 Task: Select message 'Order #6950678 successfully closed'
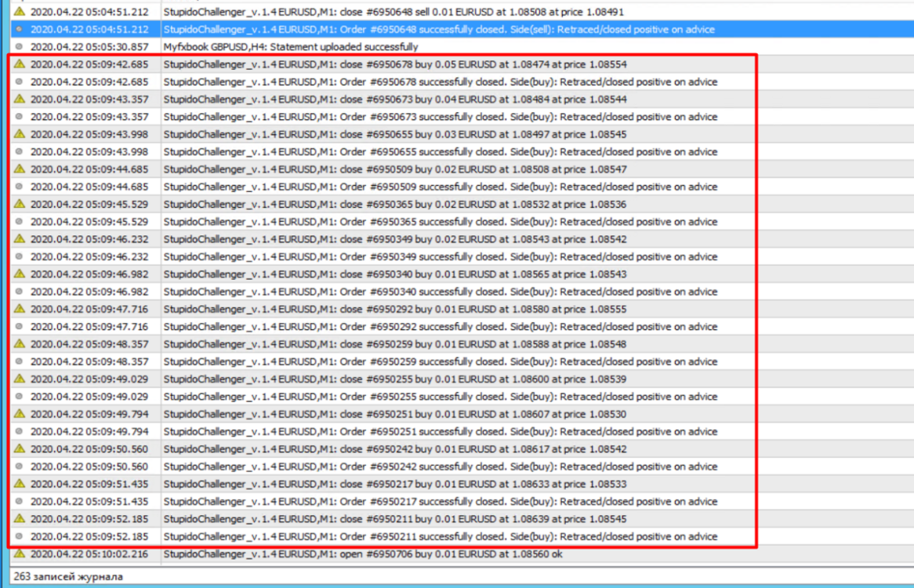(x=441, y=82)
